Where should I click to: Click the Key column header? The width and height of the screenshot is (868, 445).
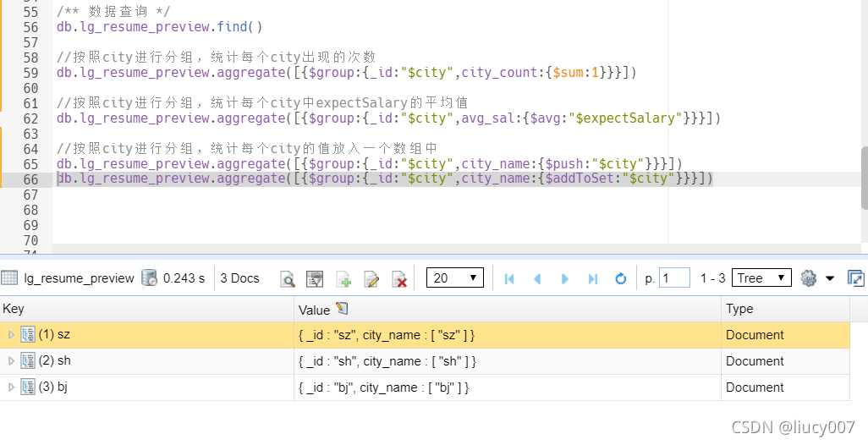(x=146, y=309)
